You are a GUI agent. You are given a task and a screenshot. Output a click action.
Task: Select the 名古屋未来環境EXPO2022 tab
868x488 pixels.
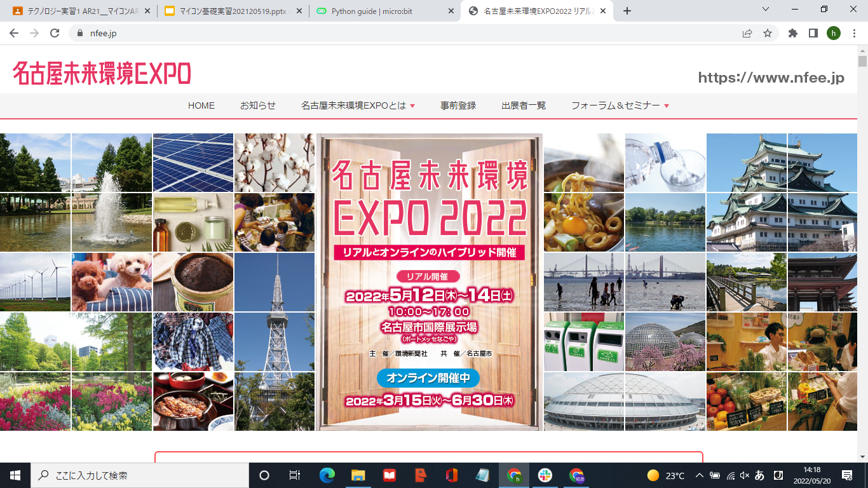[537, 11]
